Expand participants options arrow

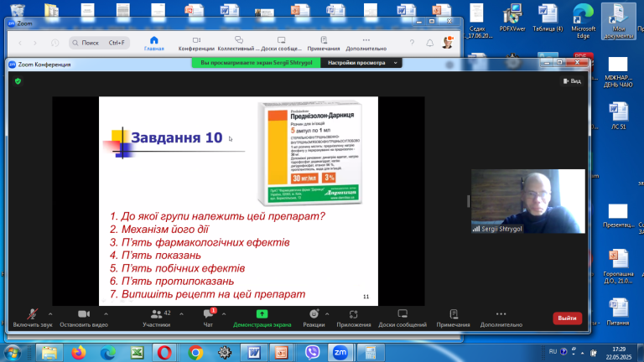pyautogui.click(x=181, y=314)
